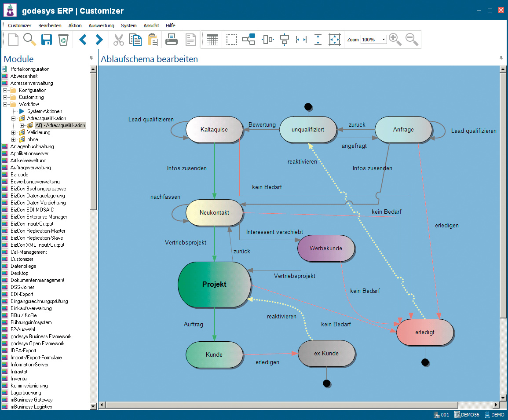The height and width of the screenshot is (420, 508).
Task: Expand the Validierung tree node
Action: coord(14,132)
